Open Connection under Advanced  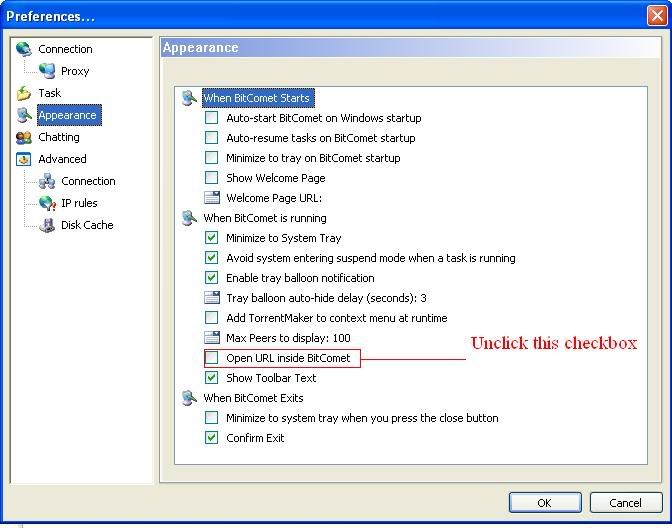[88, 181]
